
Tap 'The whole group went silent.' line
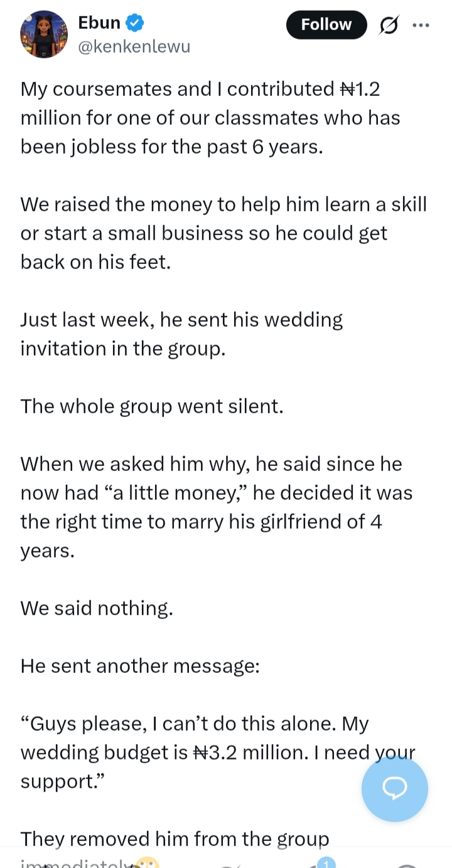tap(152, 406)
